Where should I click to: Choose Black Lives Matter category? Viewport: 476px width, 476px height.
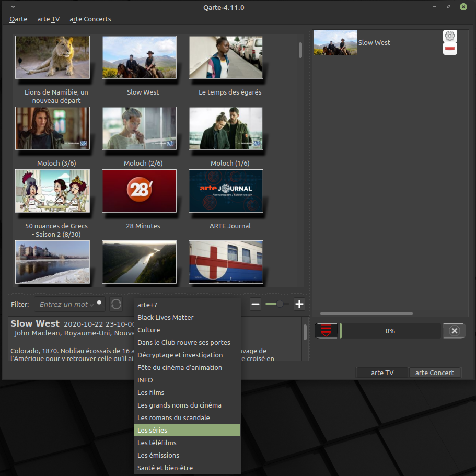tap(187, 317)
